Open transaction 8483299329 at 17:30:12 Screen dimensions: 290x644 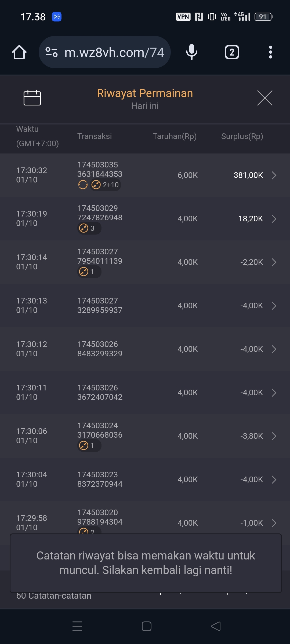coord(274,349)
